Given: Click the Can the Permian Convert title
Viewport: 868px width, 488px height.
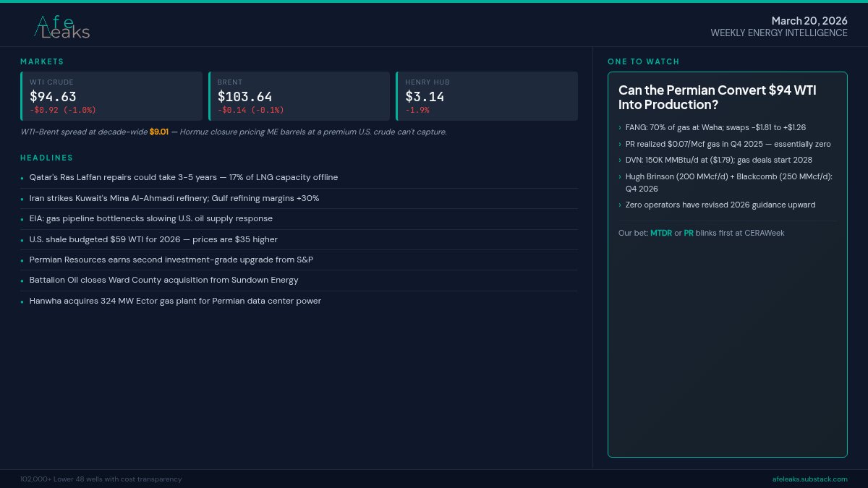Looking at the screenshot, I should coord(717,98).
